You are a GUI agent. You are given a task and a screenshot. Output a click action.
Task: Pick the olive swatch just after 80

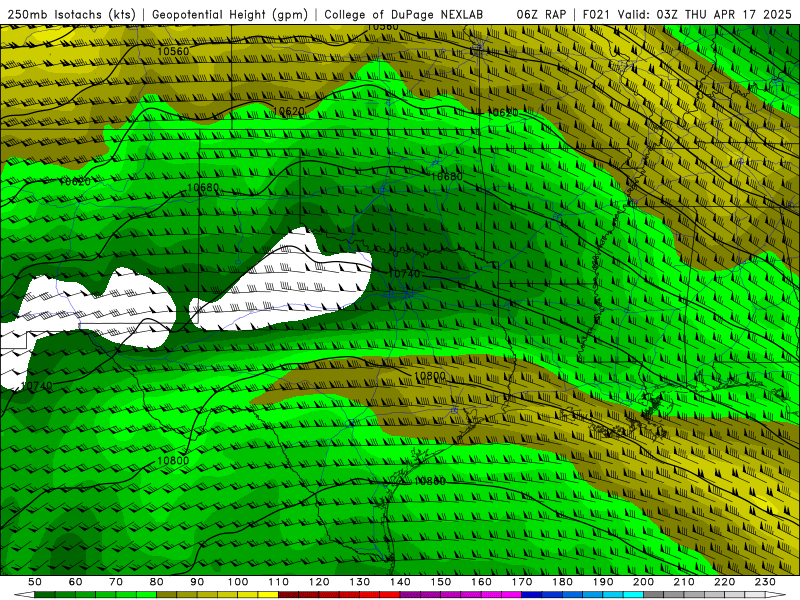click(166, 595)
